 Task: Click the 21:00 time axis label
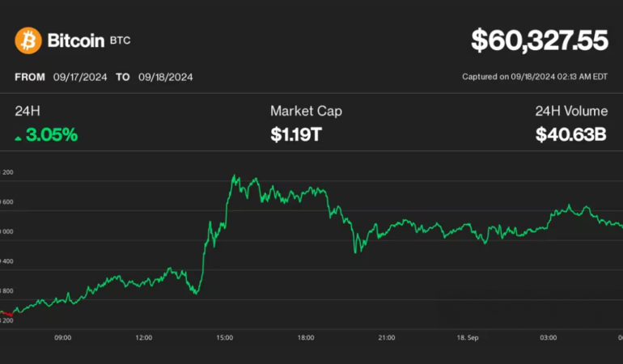coord(387,337)
